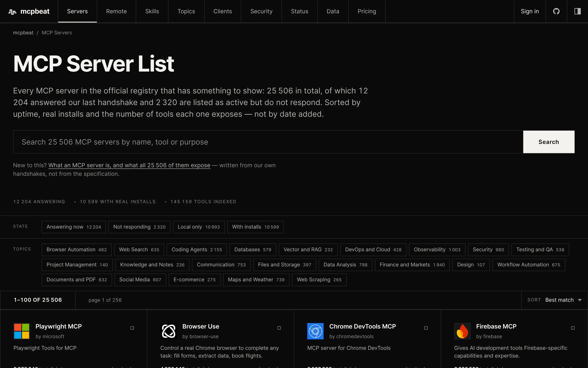
Task: Click the 'by chromedevtools' author text
Action: 351,336
